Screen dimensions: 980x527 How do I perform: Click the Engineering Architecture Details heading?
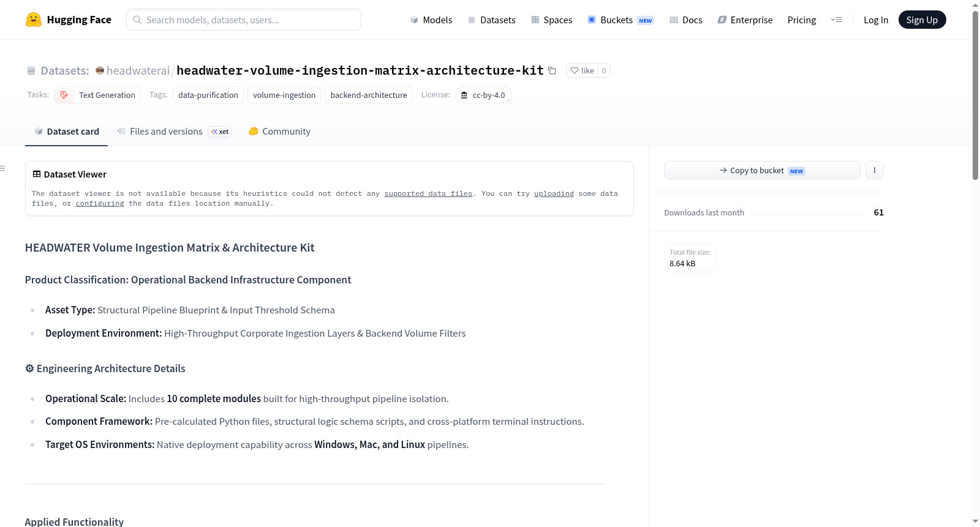[105, 368]
